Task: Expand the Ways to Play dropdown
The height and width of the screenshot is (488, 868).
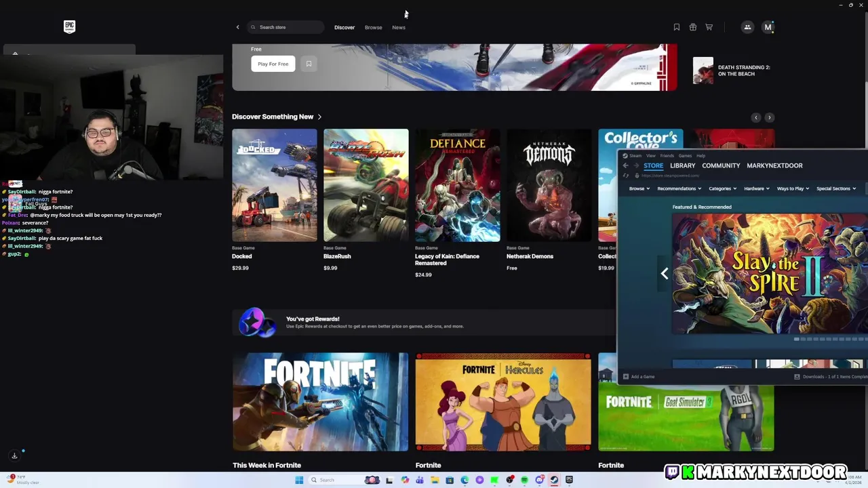Action: click(793, 188)
